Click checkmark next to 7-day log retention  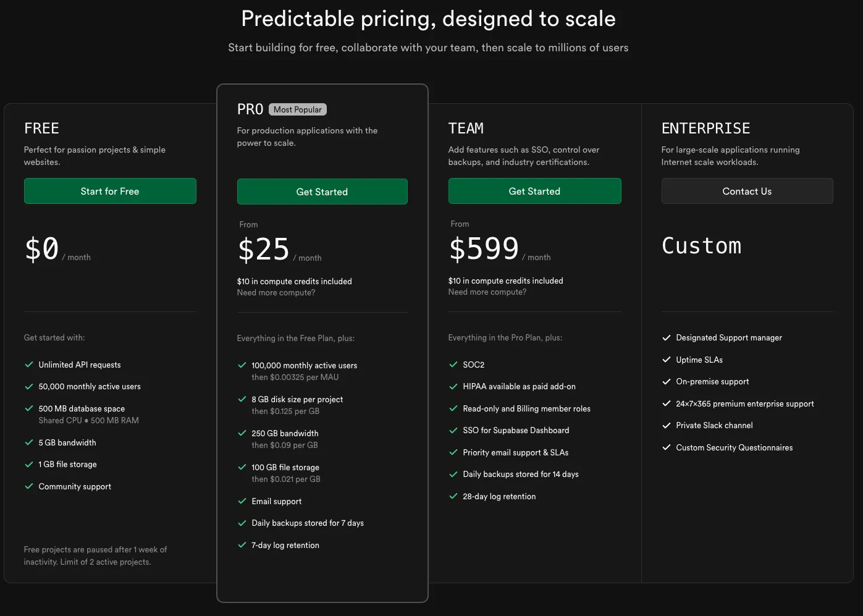point(242,546)
